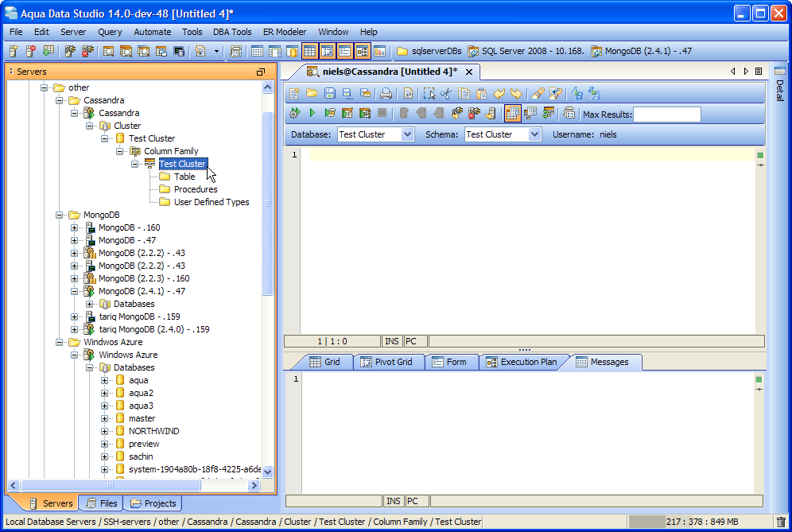Open the Detail side panel
The width and height of the screenshot is (792, 532).
pyautogui.click(x=780, y=83)
